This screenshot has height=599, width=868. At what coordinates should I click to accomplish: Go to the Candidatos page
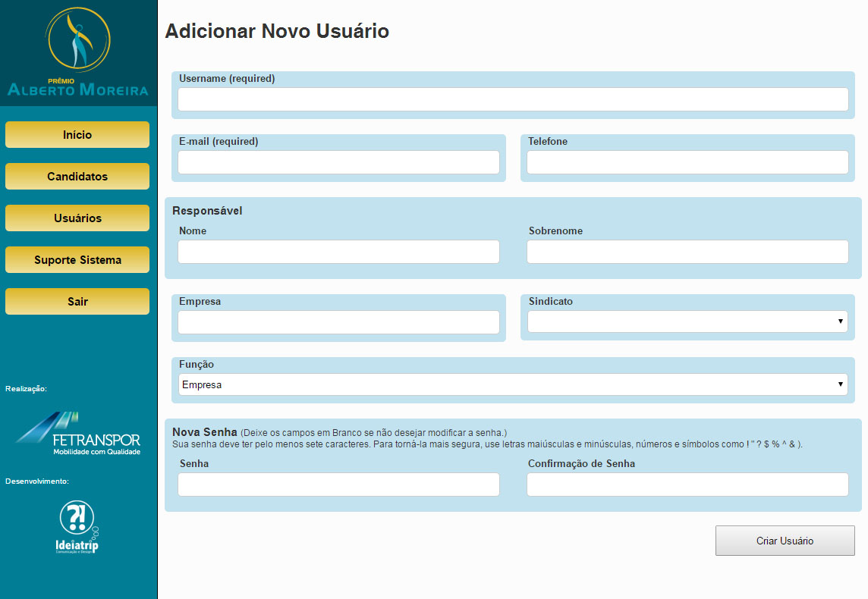(77, 177)
